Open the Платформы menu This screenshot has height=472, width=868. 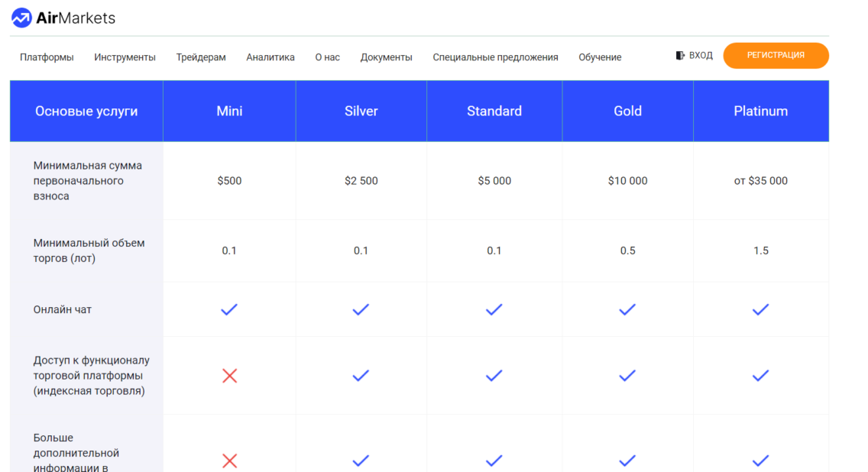47,57
